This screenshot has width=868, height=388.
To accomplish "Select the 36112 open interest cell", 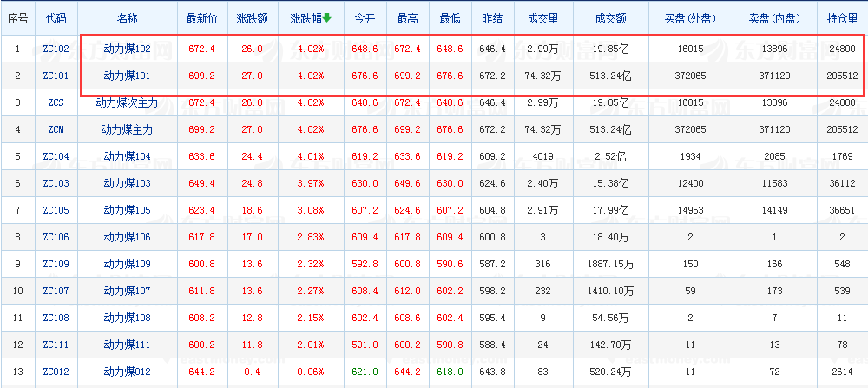I will pos(842,183).
